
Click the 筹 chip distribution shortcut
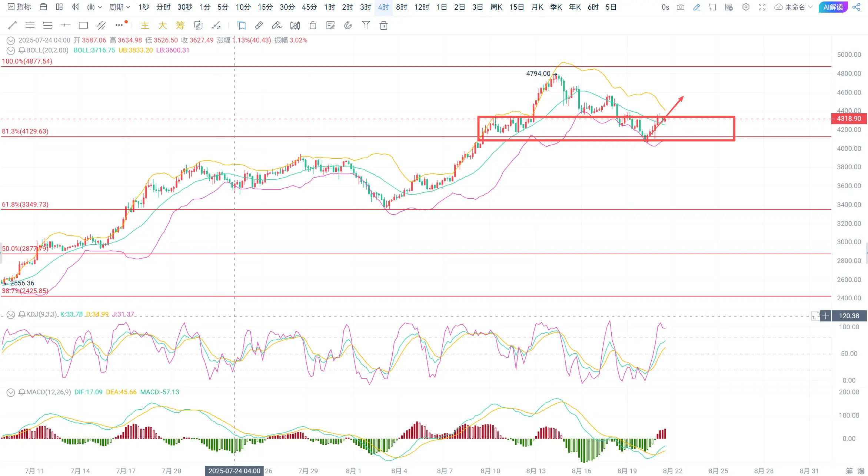tap(180, 25)
